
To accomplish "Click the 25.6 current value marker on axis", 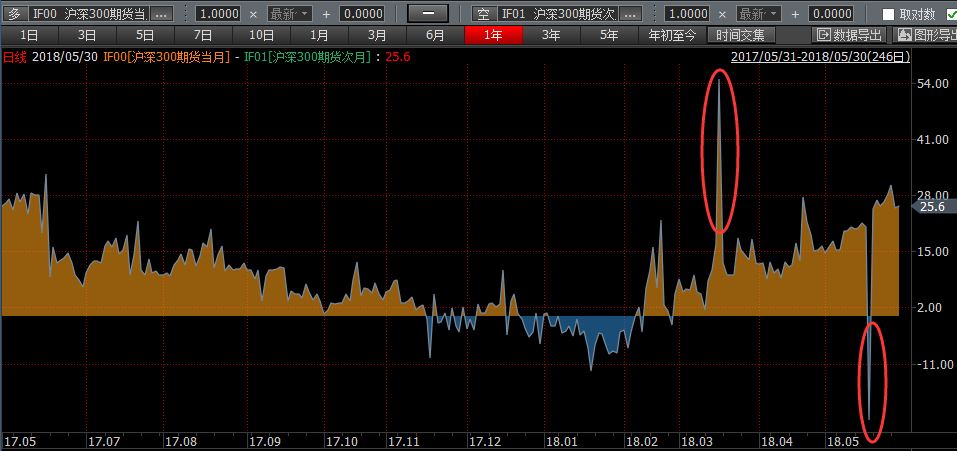I will click(932, 207).
